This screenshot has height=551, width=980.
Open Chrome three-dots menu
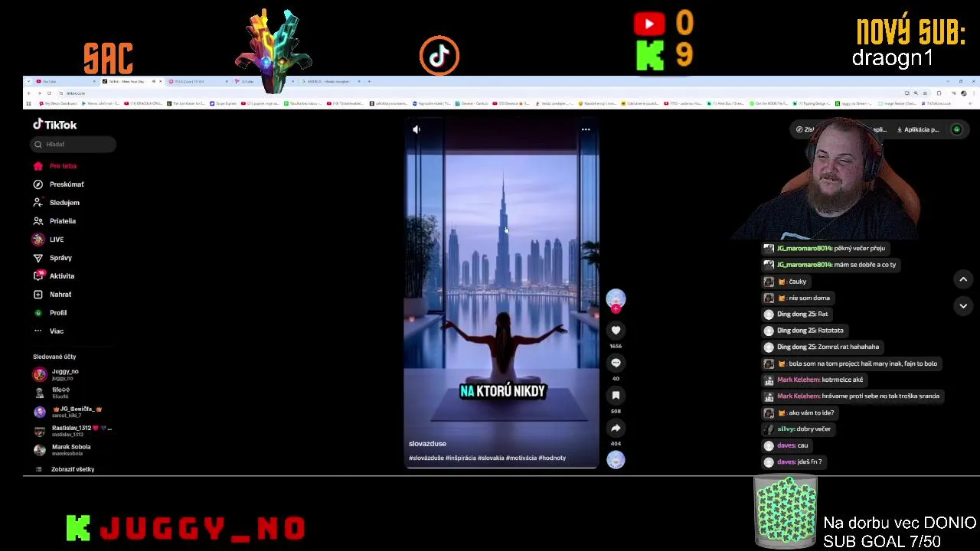pos(972,93)
